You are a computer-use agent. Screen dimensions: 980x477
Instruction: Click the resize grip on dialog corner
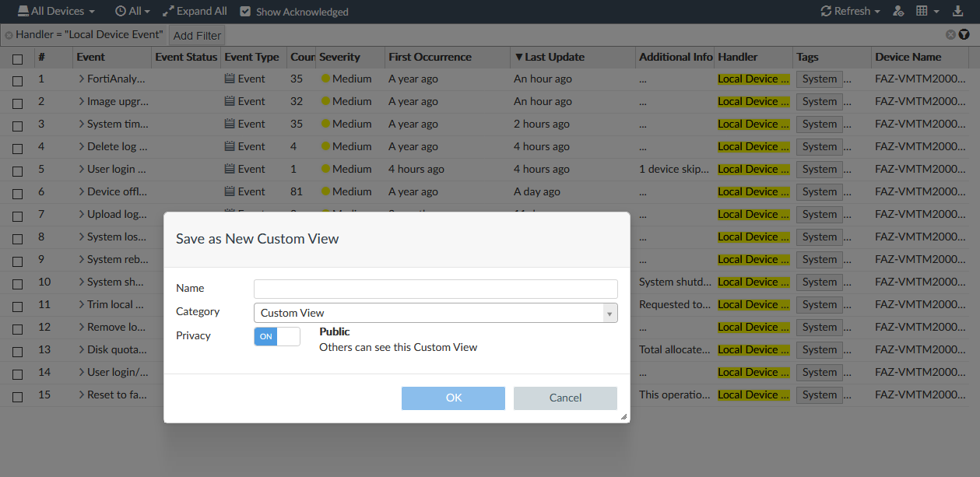[x=623, y=417]
